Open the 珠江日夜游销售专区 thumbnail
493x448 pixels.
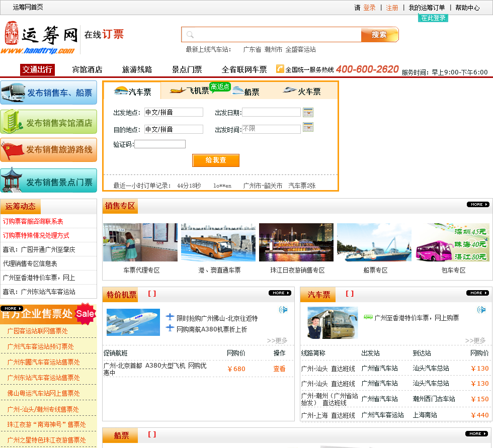pos(297,243)
